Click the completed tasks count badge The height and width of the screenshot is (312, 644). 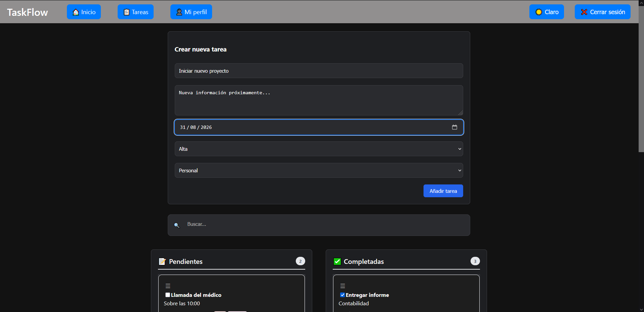[475, 261]
